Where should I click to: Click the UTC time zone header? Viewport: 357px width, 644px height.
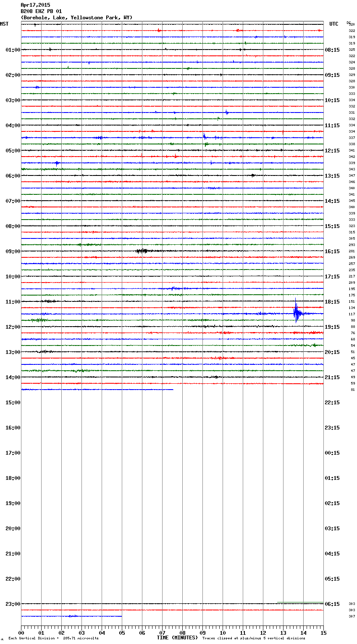click(x=334, y=24)
